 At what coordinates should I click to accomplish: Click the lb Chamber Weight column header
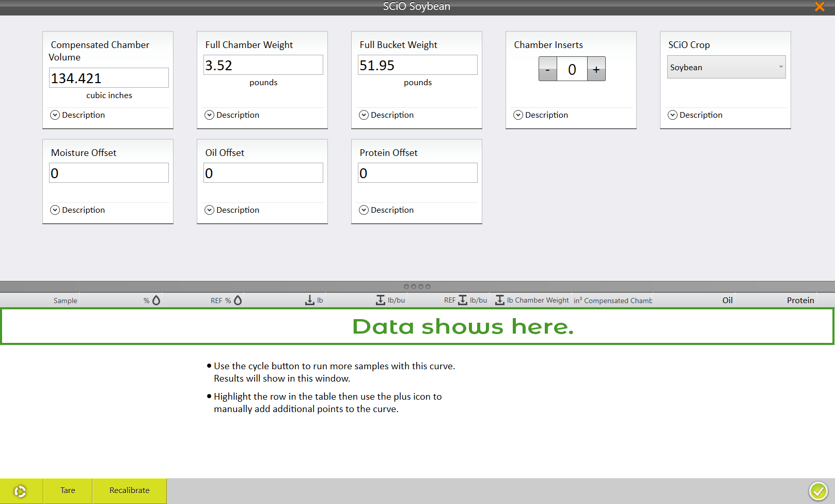[532, 301]
